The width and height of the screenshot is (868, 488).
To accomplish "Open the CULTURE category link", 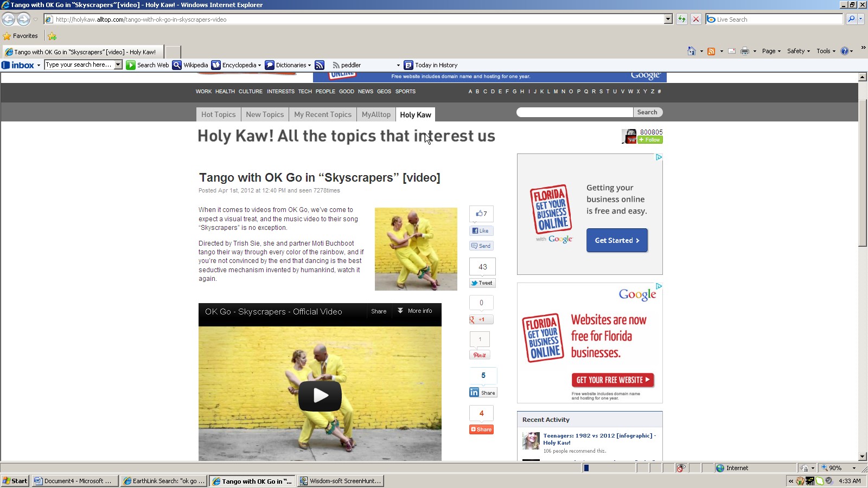I will (251, 92).
